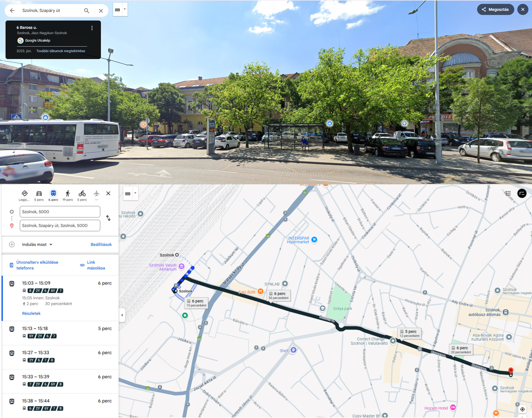Open the Indulás most departure dropdown
Image resolution: width=532 pixels, height=418 pixels.
click(37, 244)
